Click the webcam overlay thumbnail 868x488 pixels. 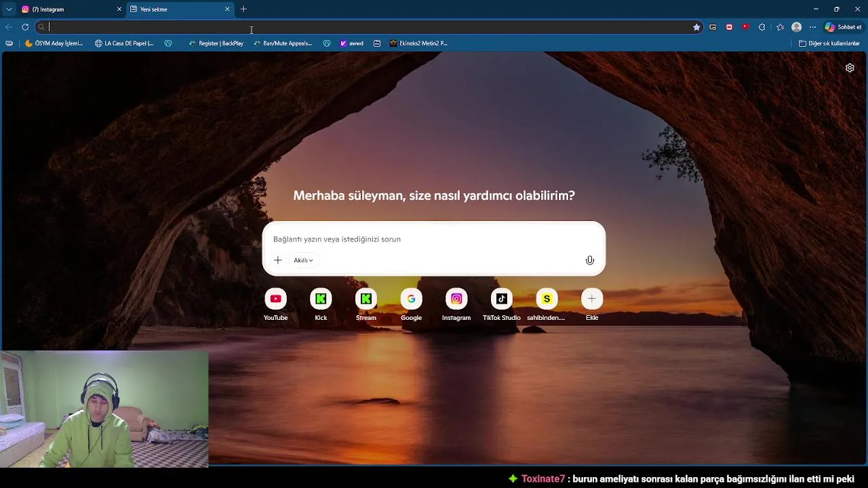(104, 409)
